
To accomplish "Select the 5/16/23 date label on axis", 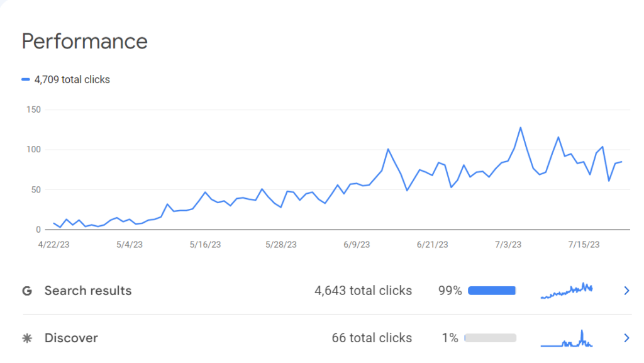I will pyautogui.click(x=205, y=245).
